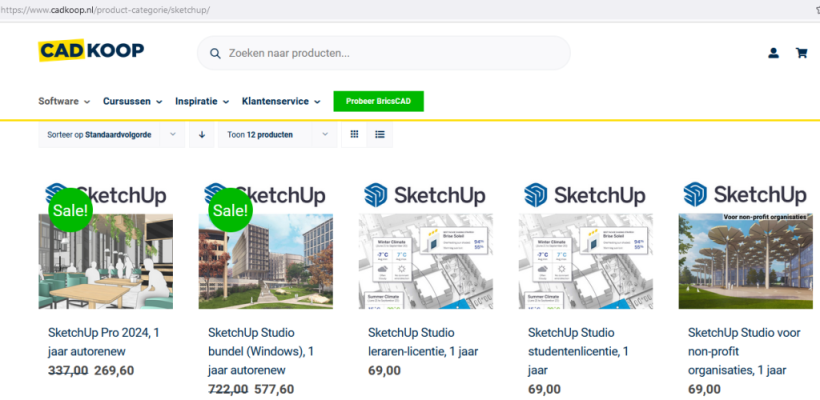Click sale price 577,60

pyautogui.click(x=274, y=390)
